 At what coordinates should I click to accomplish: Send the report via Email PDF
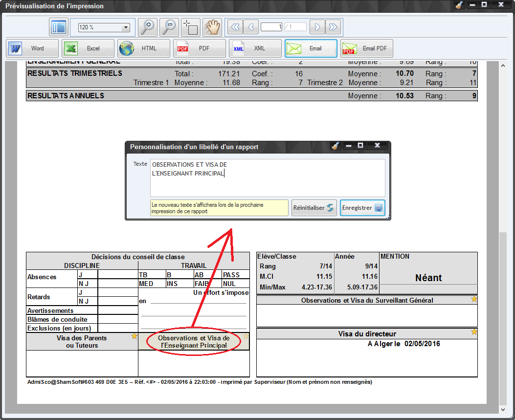click(x=367, y=48)
